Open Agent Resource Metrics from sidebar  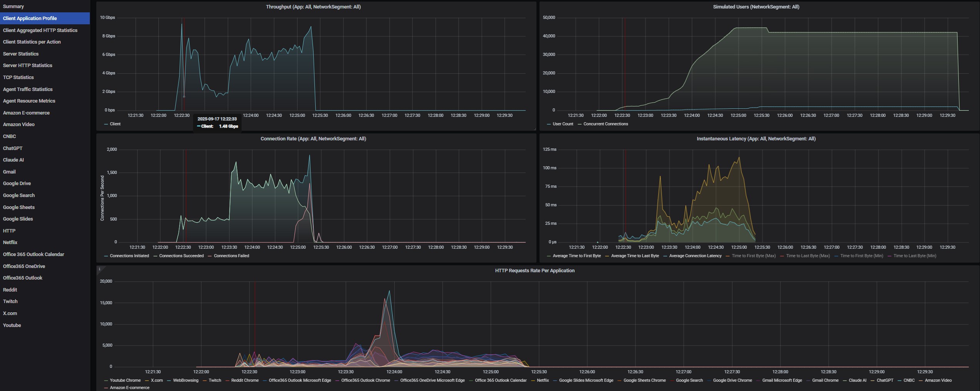pyautogui.click(x=29, y=101)
